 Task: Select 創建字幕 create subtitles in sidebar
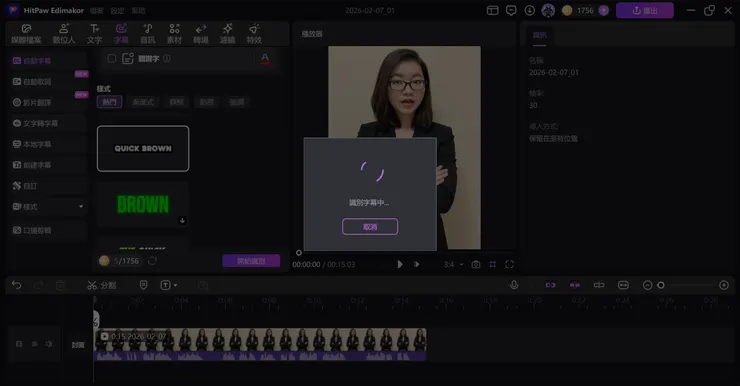[x=48, y=165]
